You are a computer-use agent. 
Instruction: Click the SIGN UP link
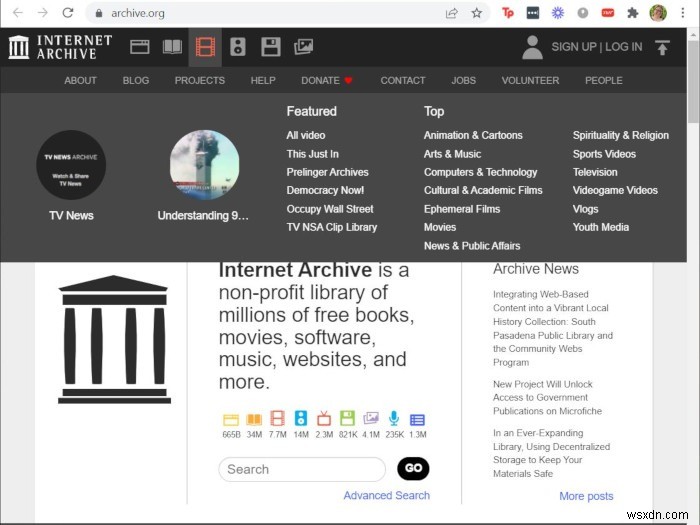click(x=574, y=47)
